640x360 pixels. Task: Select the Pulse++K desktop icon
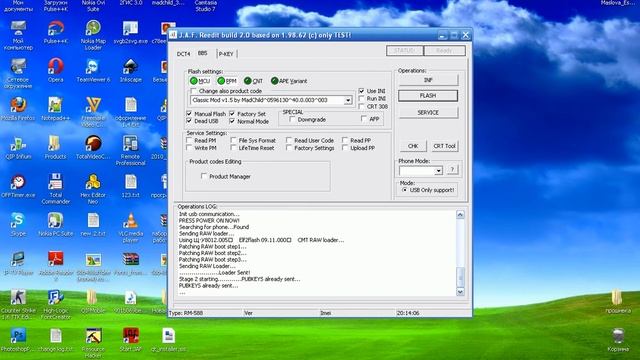click(56, 28)
